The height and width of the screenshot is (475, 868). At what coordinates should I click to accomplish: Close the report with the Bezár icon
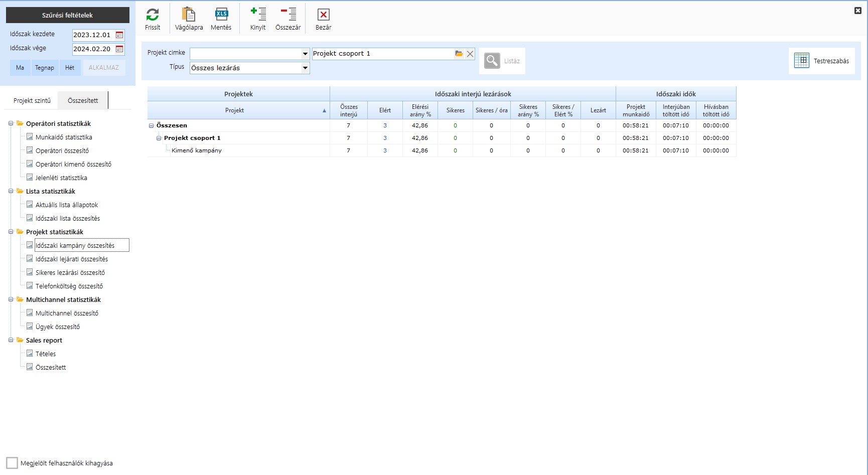coord(323,15)
